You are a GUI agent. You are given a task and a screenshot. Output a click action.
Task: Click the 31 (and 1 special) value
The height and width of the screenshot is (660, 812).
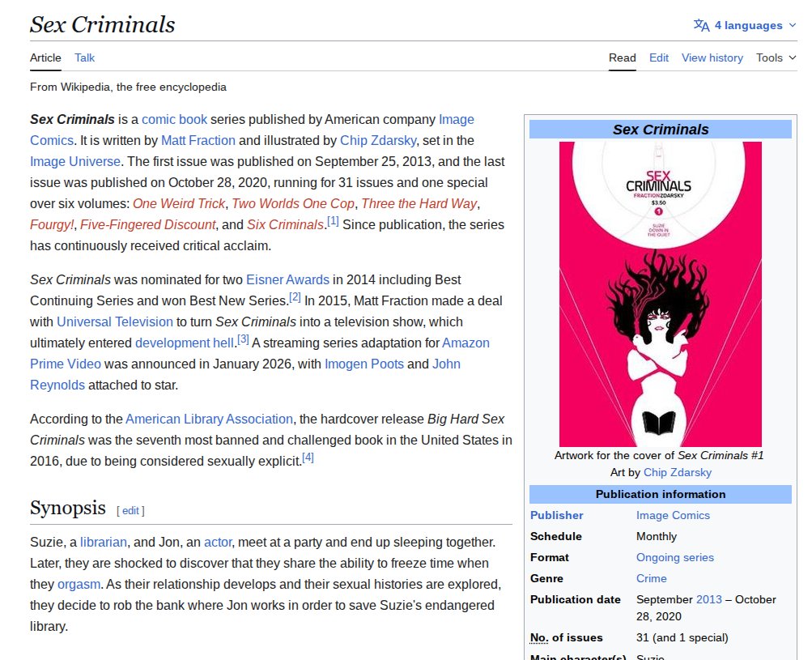[x=682, y=637]
